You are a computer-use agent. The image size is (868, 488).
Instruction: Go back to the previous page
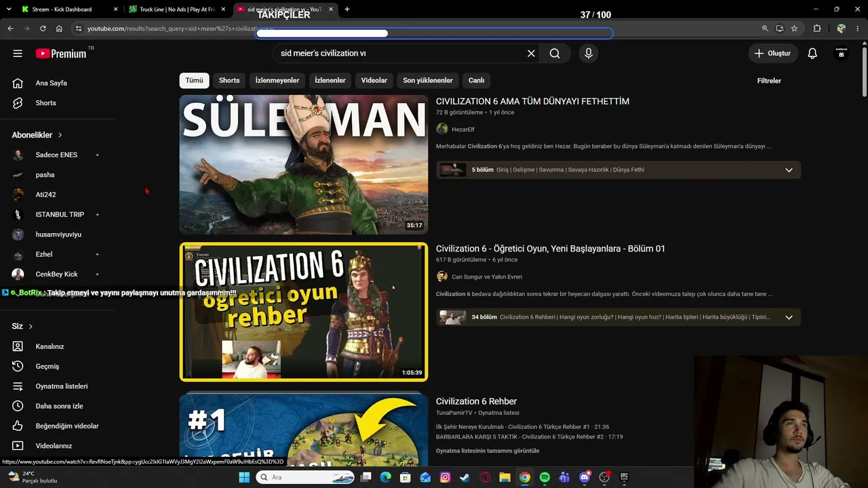pos(10,28)
